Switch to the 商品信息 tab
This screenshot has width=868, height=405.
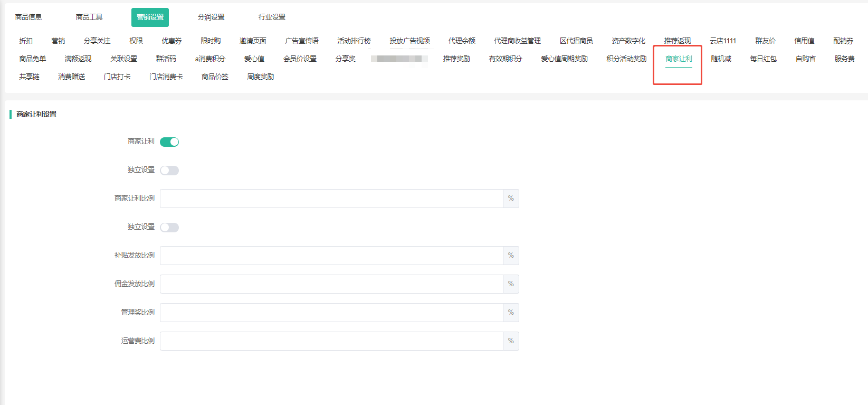28,17
